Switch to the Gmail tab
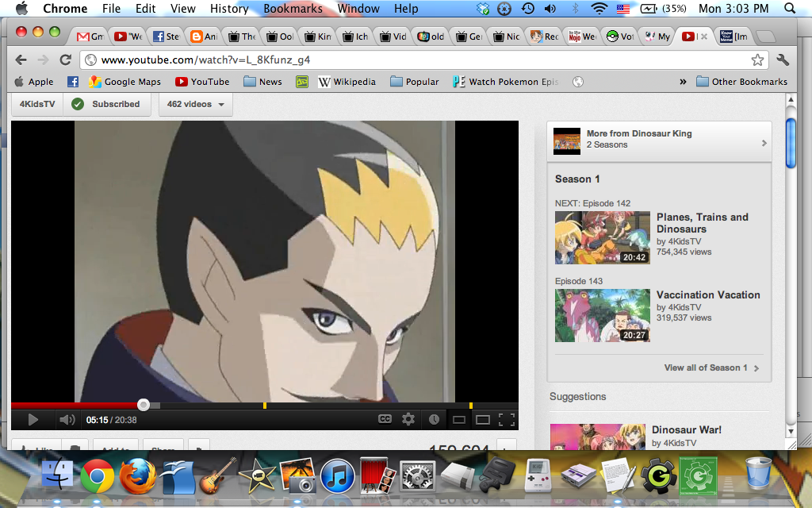 click(90, 37)
